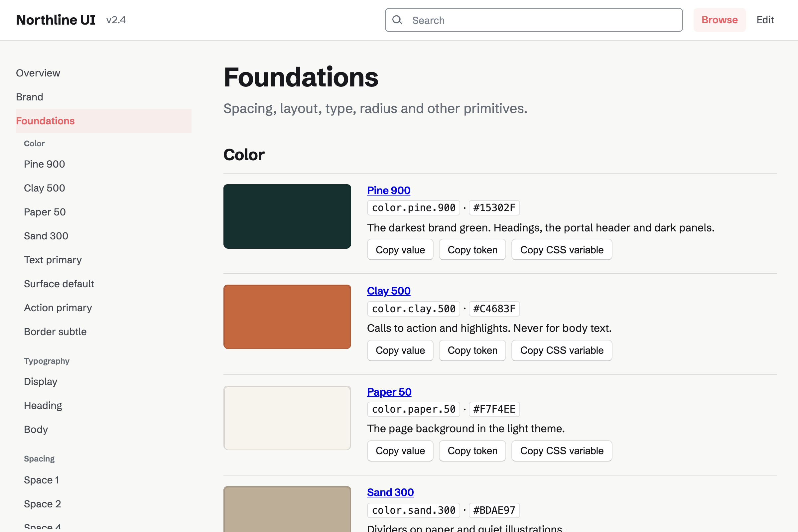Image resolution: width=798 pixels, height=532 pixels.
Task: Copy value for Pine 900
Action: tap(400, 250)
